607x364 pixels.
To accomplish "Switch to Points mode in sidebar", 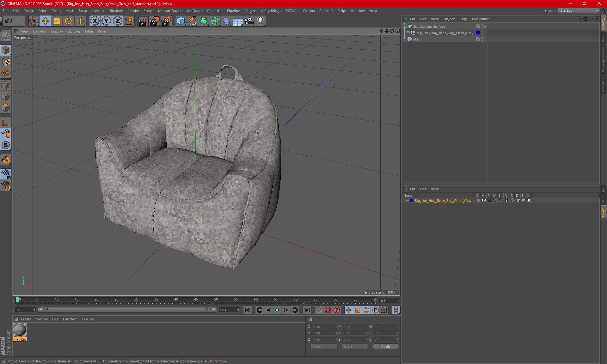I will [6, 85].
